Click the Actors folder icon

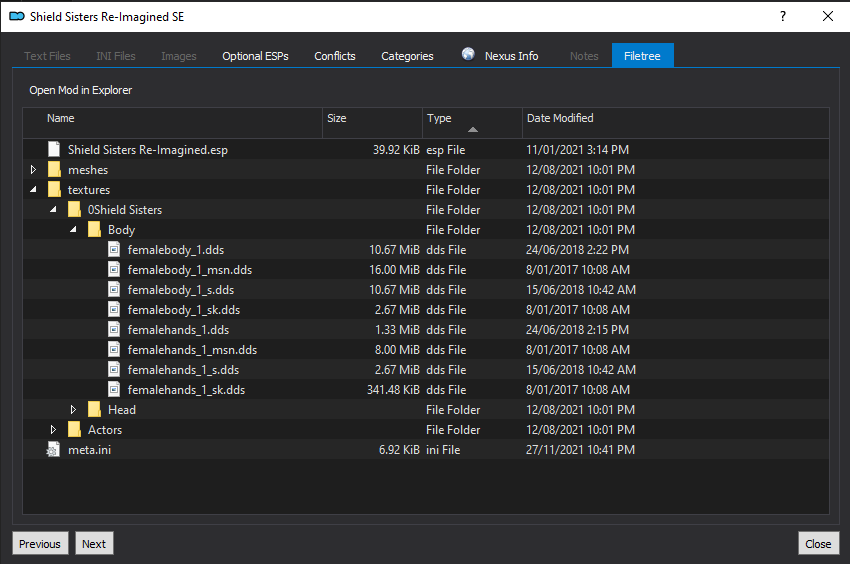(x=74, y=429)
